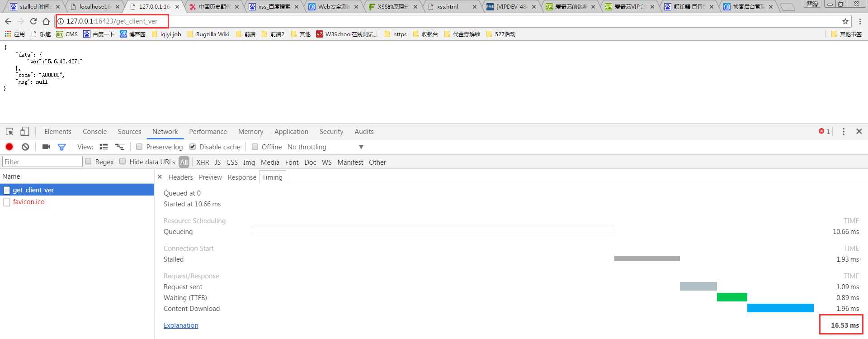Open the 收银台 bookmark folder
This screenshot has width=868, height=339.
coord(425,34)
